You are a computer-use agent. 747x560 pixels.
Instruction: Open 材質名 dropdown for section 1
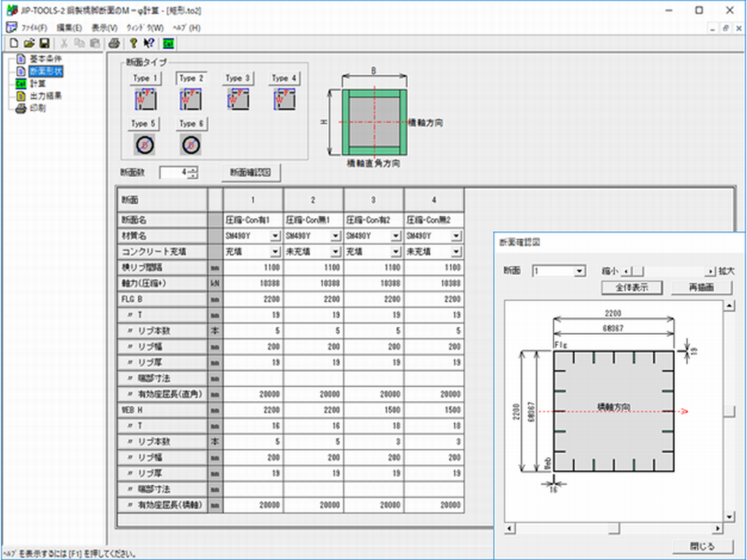coord(275,236)
